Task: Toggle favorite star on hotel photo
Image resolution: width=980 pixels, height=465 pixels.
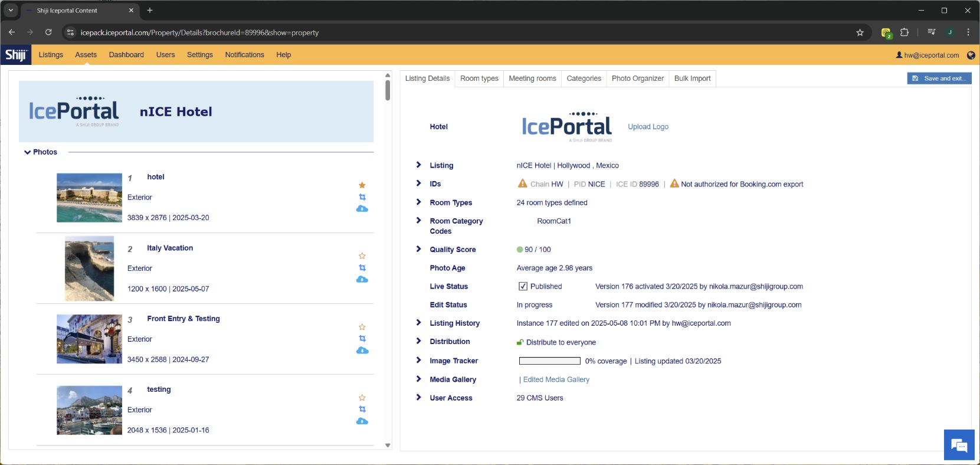Action: (x=362, y=185)
